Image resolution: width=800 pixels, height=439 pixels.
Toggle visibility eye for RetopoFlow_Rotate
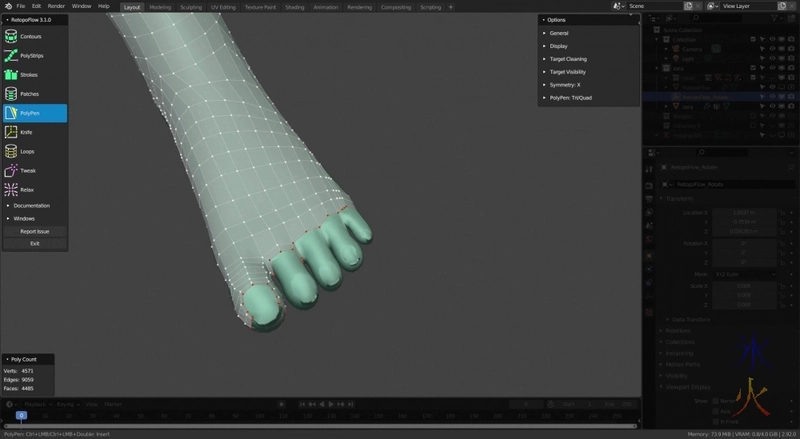pos(772,97)
